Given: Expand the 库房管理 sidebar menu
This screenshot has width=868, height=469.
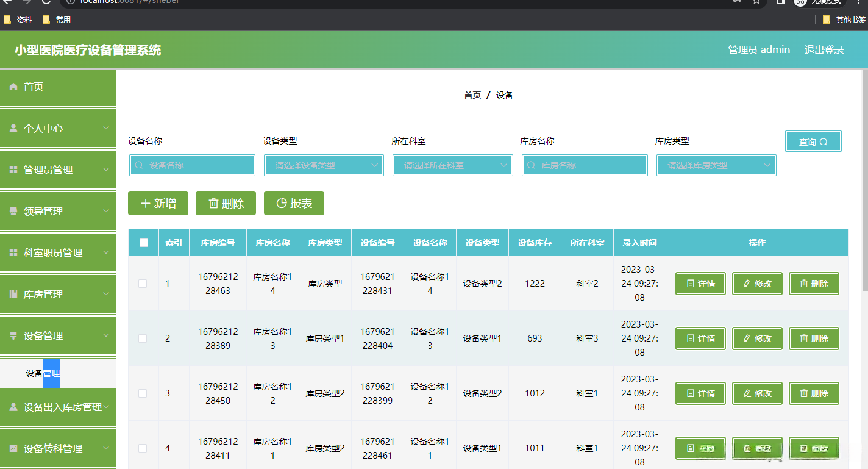Looking at the screenshot, I should coord(58,295).
